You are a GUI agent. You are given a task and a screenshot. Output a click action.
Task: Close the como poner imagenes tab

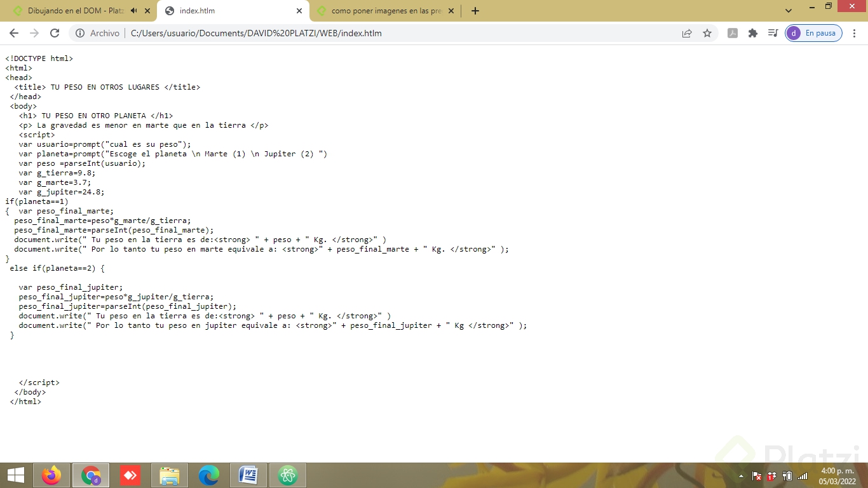[x=451, y=11]
